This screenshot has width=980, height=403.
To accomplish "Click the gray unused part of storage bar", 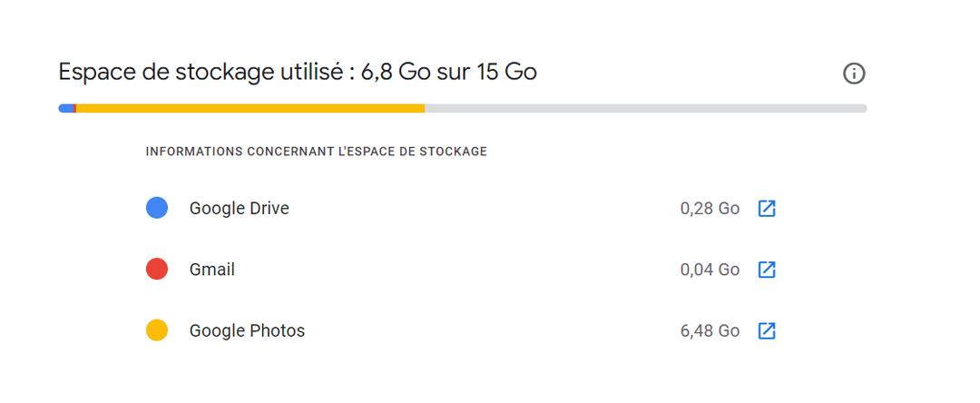I will (x=646, y=108).
